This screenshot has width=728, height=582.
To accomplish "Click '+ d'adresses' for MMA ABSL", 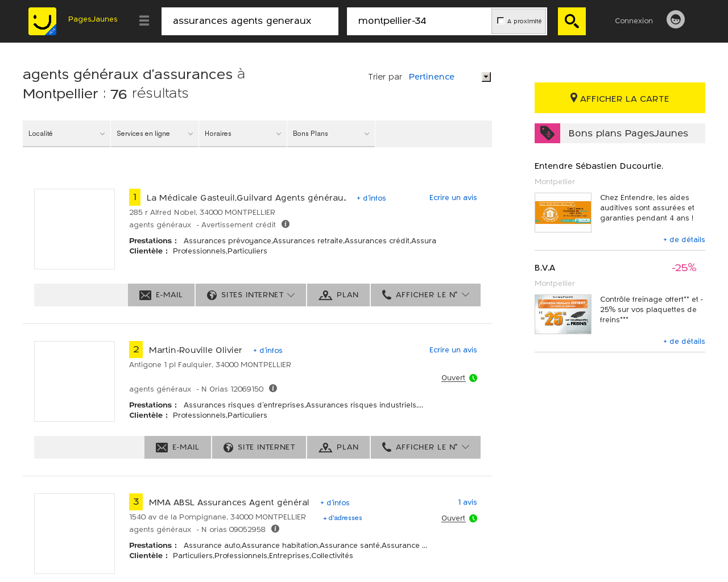I will (x=342, y=518).
